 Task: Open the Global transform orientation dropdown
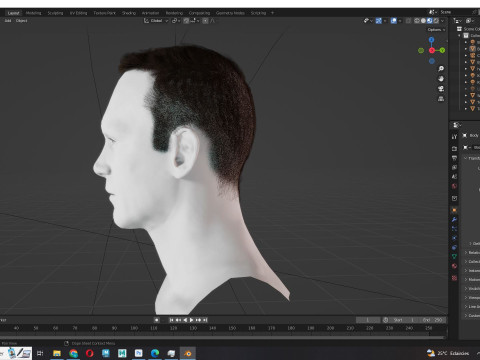point(156,21)
